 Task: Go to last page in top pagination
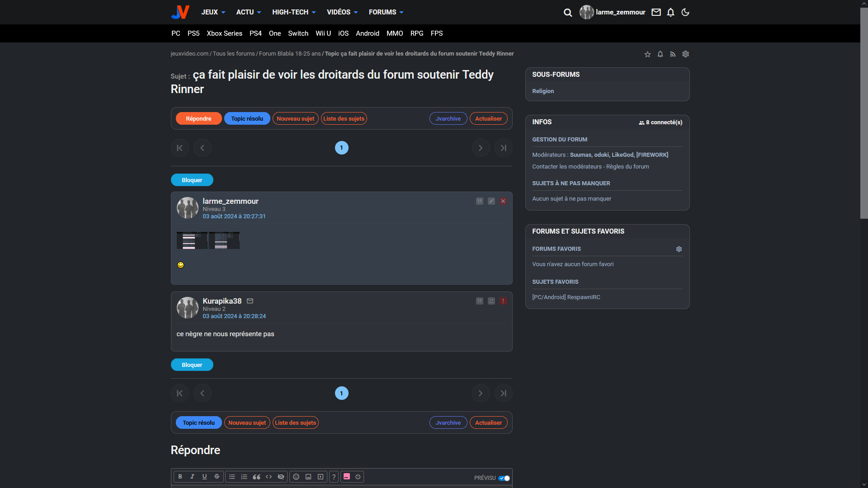pos(503,148)
